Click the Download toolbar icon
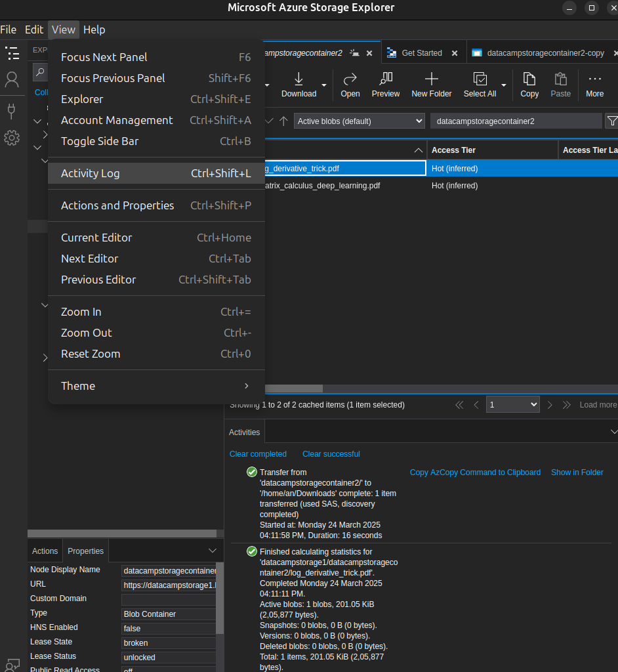618x672 pixels. (x=299, y=79)
